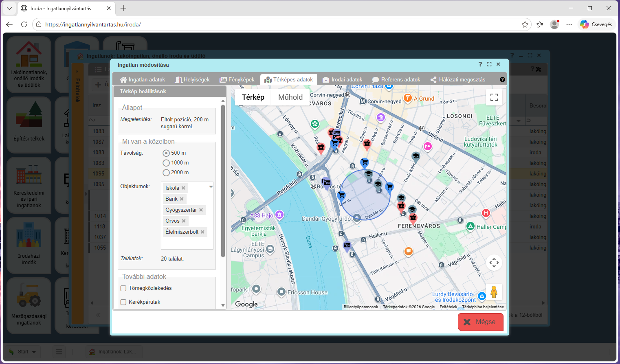
Task: Open Térképhiba bejelentése link
Action: [x=483, y=307]
